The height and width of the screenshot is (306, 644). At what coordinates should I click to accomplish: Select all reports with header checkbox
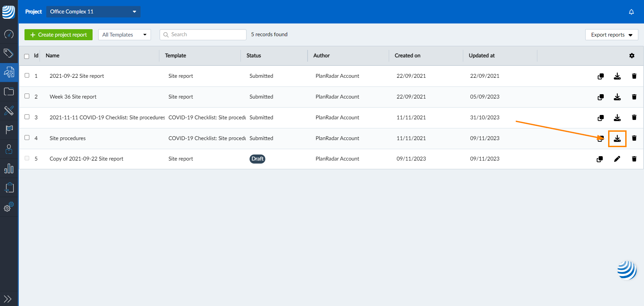[27, 56]
